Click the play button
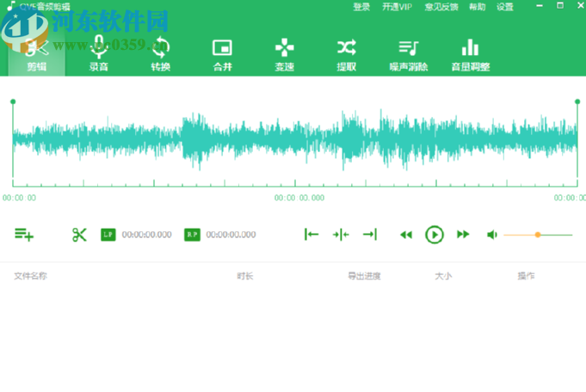The image size is (586, 392). [435, 235]
